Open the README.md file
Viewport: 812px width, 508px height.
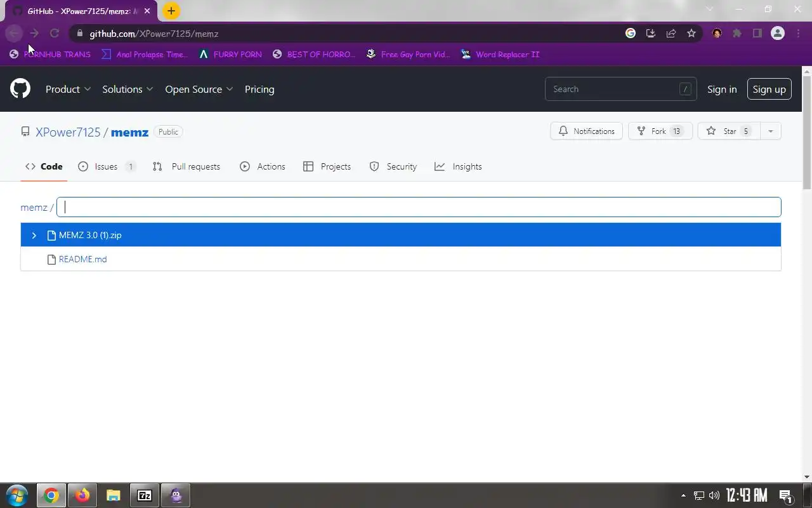(83, 259)
